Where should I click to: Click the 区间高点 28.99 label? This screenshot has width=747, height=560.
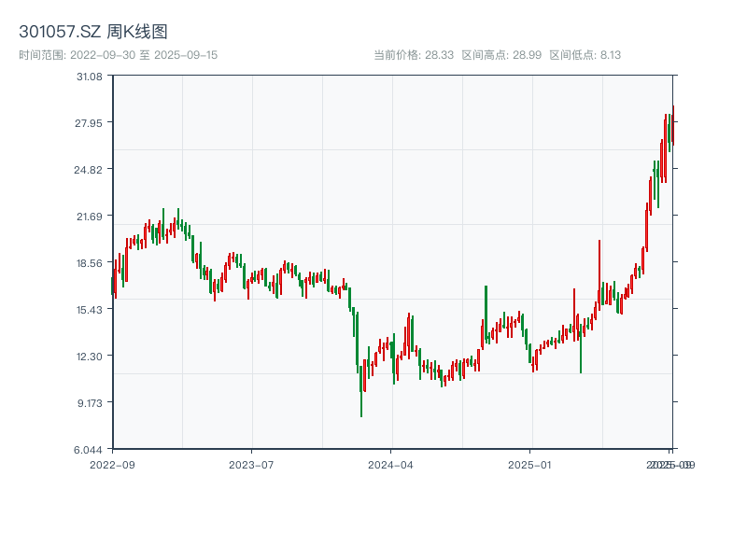coord(501,55)
